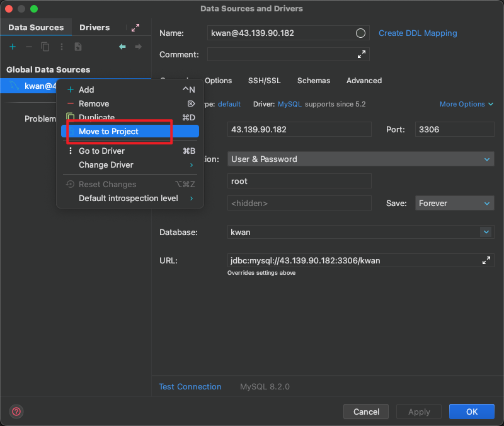Click the Problems entry in left panel
504x426 pixels.
point(40,118)
